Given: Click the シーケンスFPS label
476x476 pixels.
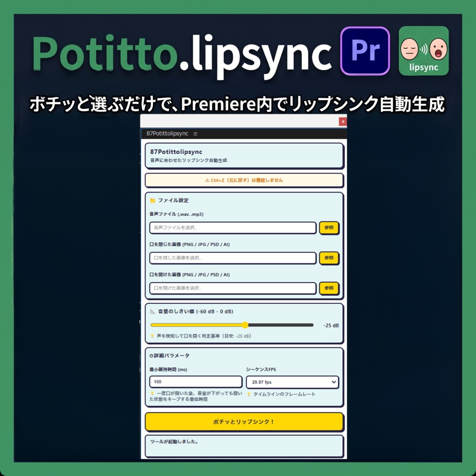Looking at the screenshot, I should 261,370.
